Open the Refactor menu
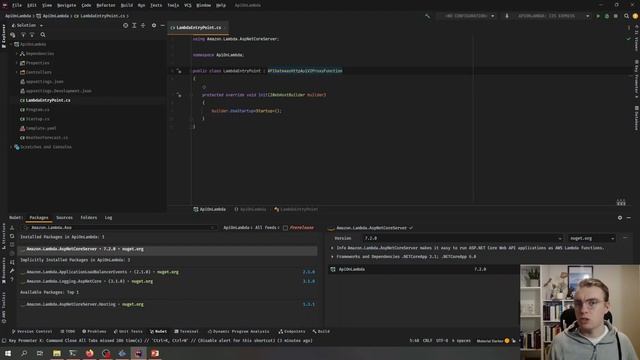This screenshot has width=640, height=360. pyautogui.click(x=106, y=5)
